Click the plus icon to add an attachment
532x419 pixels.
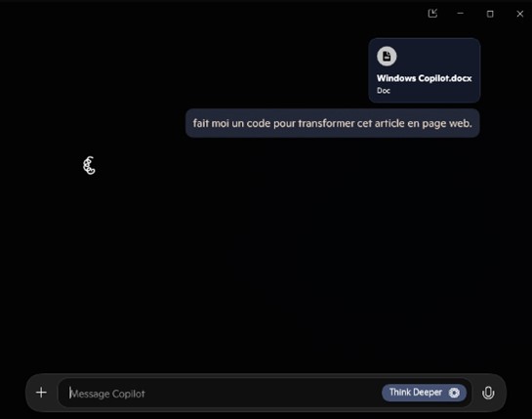click(41, 393)
